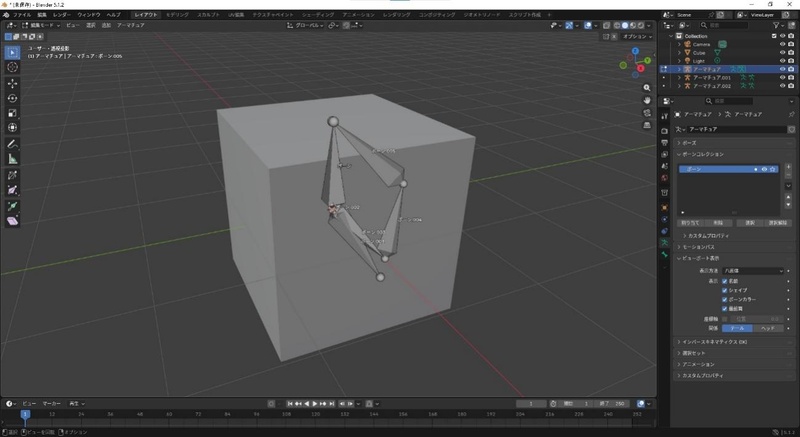Open the グローバル orientation dropdown
800x437 pixels.
coord(305,25)
